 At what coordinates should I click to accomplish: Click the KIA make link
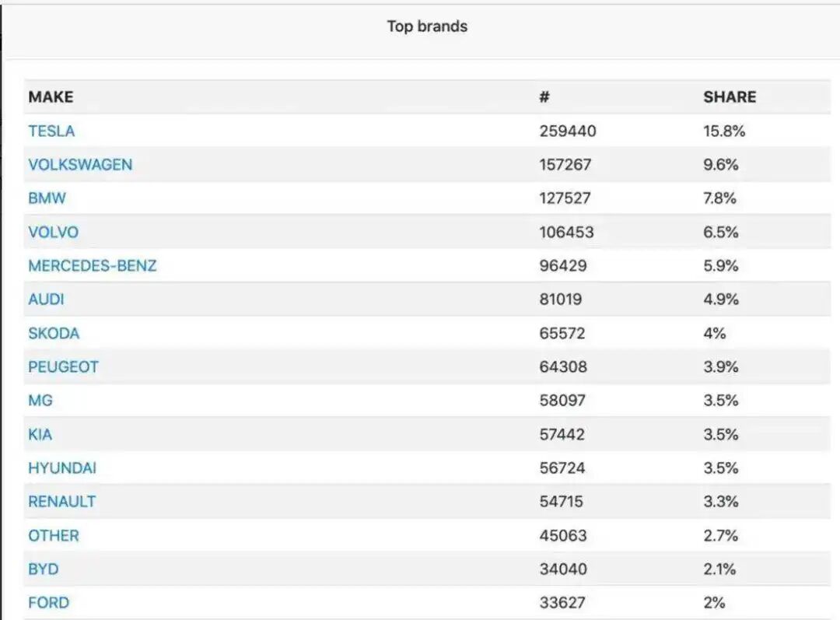click(40, 434)
